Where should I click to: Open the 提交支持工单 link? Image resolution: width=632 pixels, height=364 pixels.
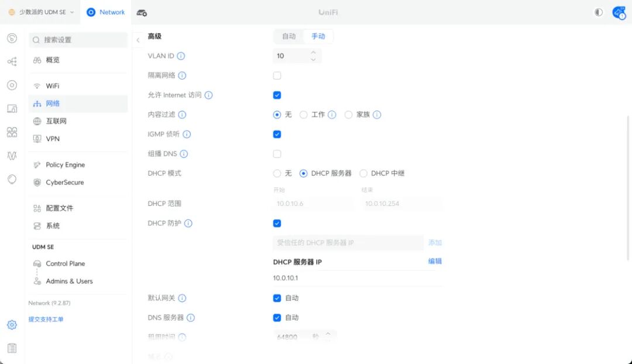coord(46,320)
